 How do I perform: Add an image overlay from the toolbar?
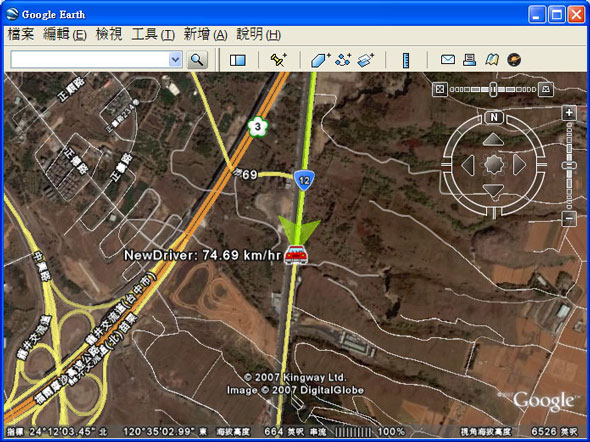click(365, 60)
